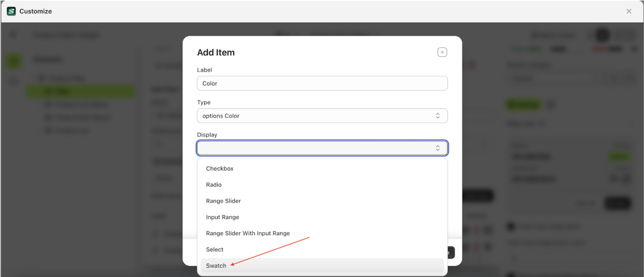This screenshot has width=644, height=277.
Task: Click the Customize app logo icon
Action: [11, 11]
